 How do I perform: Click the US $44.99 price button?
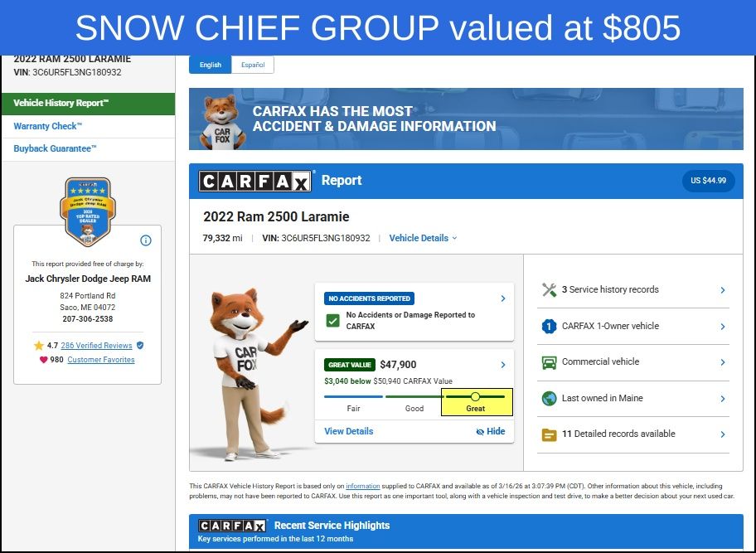[708, 181]
